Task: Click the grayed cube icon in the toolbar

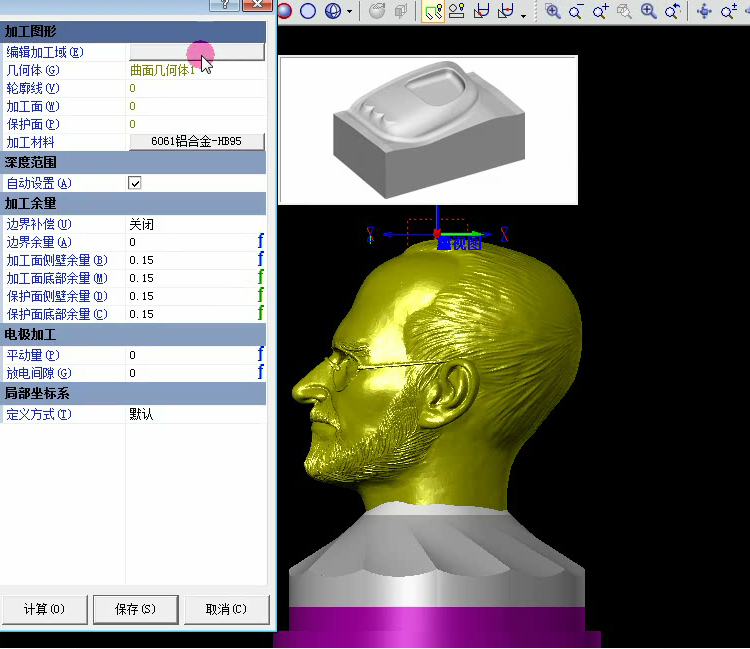Action: click(x=400, y=11)
